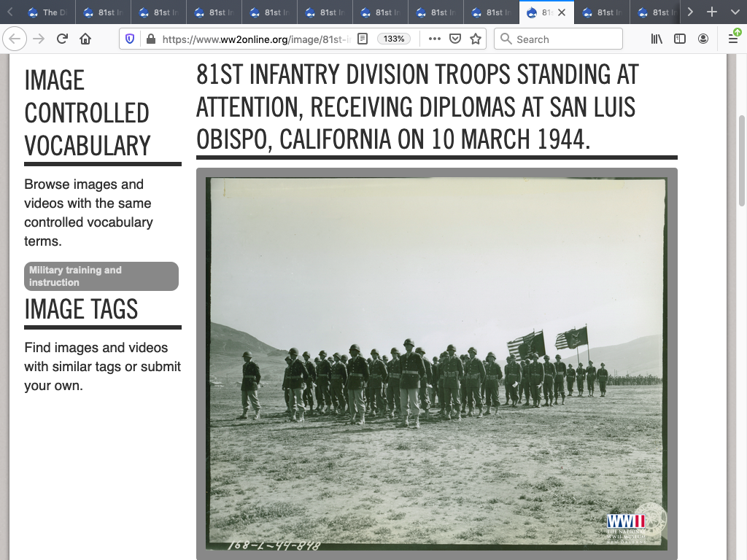This screenshot has height=560, width=747.
Task: Click the 'Military training and instruction' tag
Action: 101,276
